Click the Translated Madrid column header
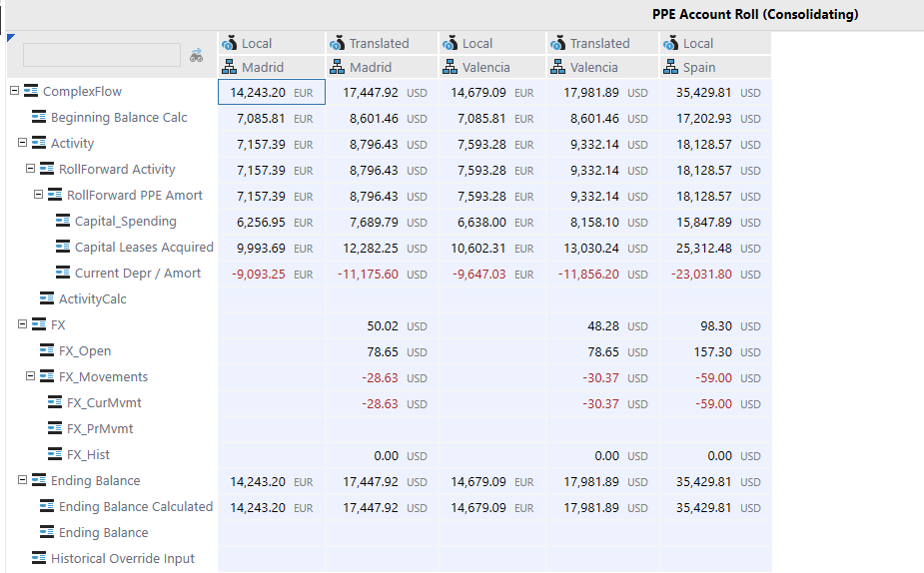Screen dimensions: 924x573 tap(379, 67)
